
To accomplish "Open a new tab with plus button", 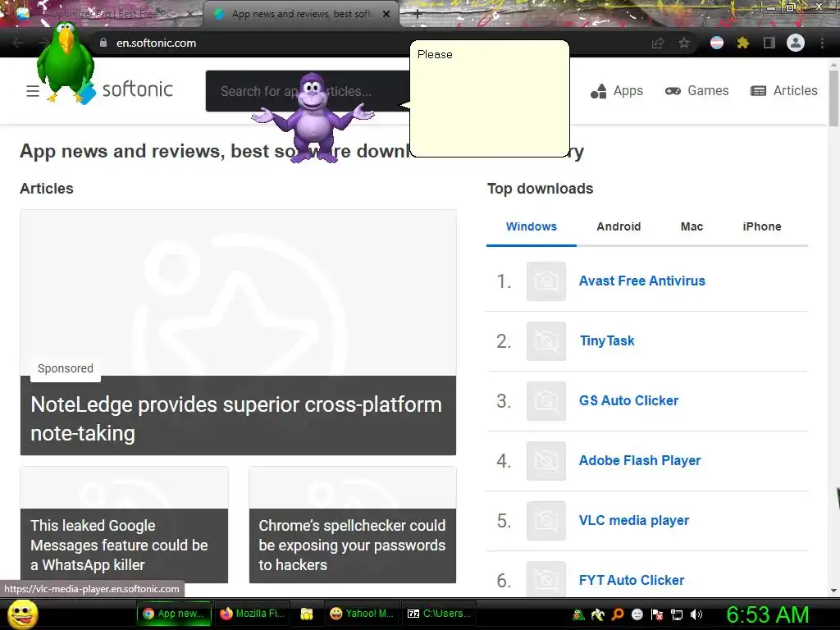I will pos(418,15).
